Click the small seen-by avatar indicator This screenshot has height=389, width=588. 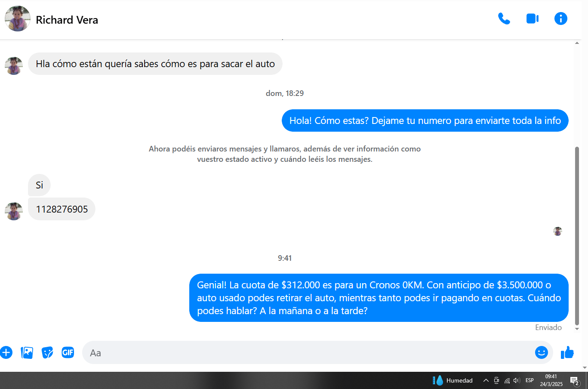pyautogui.click(x=558, y=232)
